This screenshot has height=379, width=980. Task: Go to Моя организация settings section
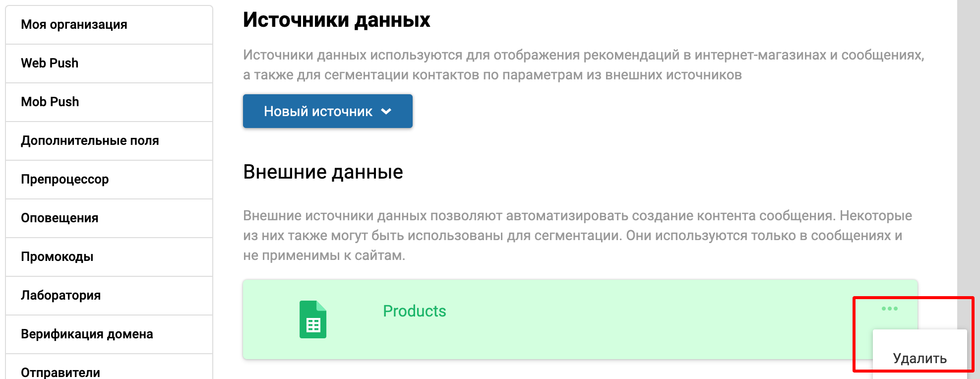tap(74, 24)
